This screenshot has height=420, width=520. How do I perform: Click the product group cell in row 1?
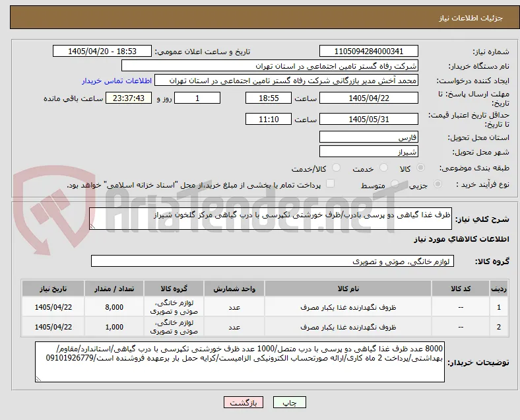174,307
